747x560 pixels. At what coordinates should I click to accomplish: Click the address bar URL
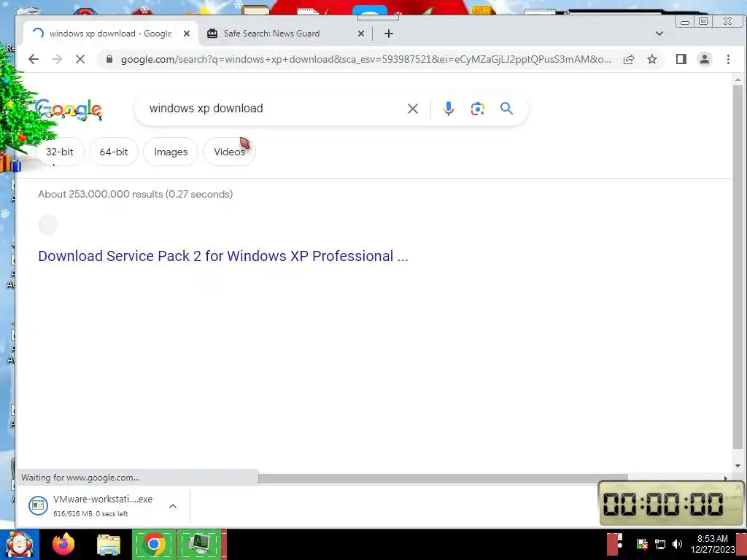tap(366, 59)
